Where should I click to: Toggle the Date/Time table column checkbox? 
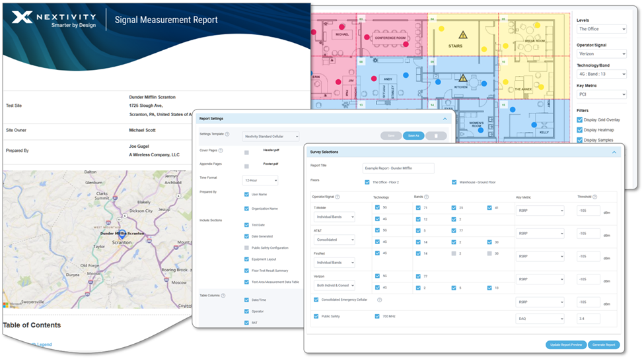point(246,300)
